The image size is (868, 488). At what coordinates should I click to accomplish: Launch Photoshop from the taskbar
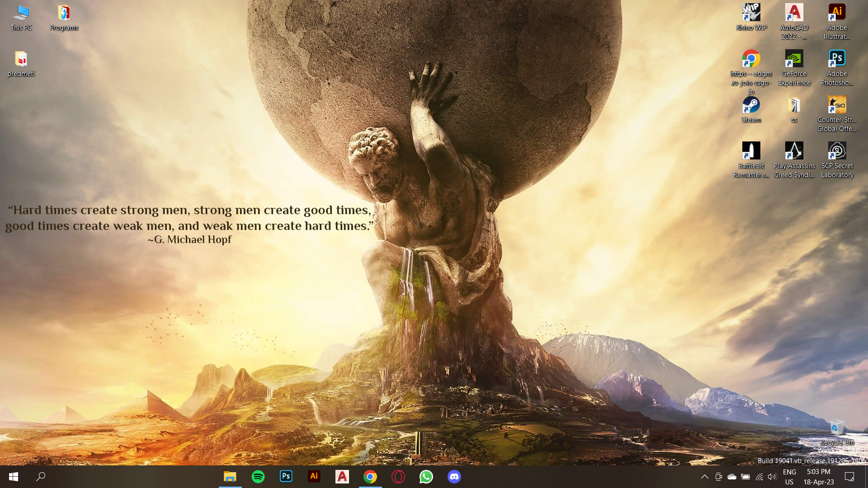click(286, 477)
